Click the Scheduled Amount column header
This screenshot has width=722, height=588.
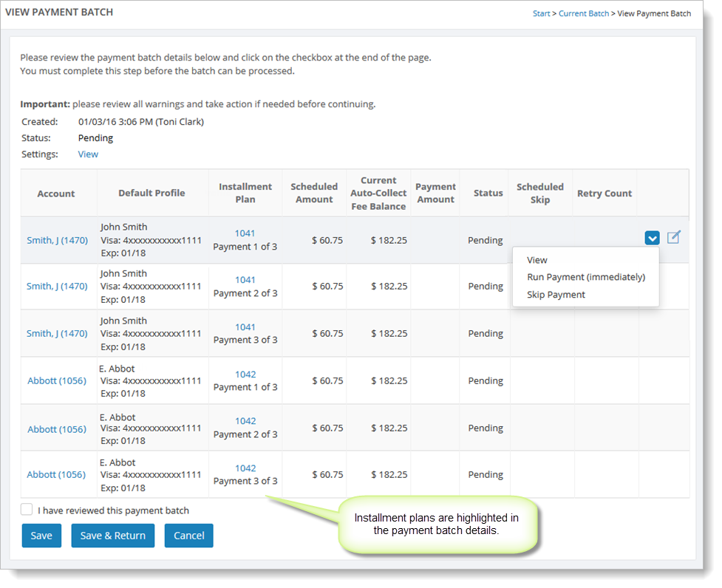[x=314, y=193]
